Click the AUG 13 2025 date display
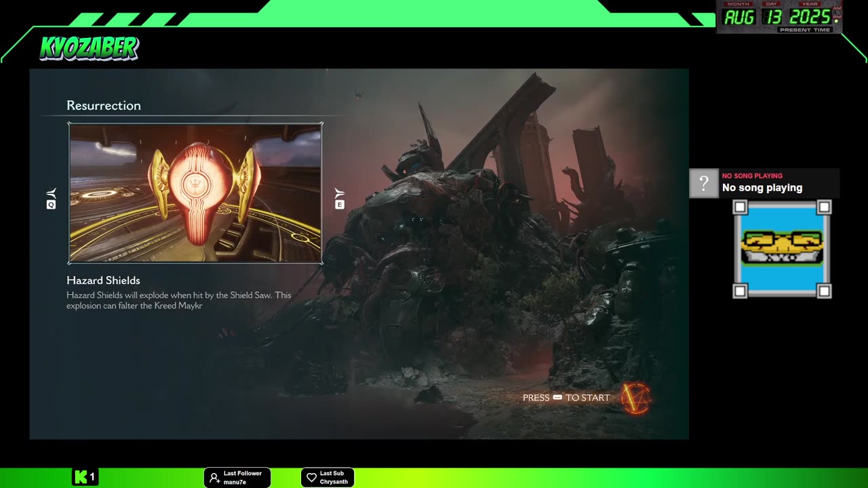868x488 pixels. (x=779, y=17)
